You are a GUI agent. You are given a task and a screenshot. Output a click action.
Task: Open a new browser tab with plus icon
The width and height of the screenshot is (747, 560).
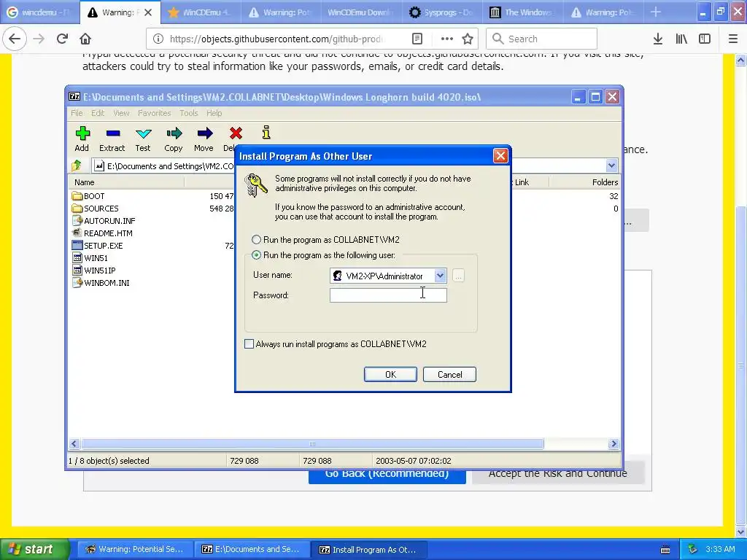tap(656, 12)
